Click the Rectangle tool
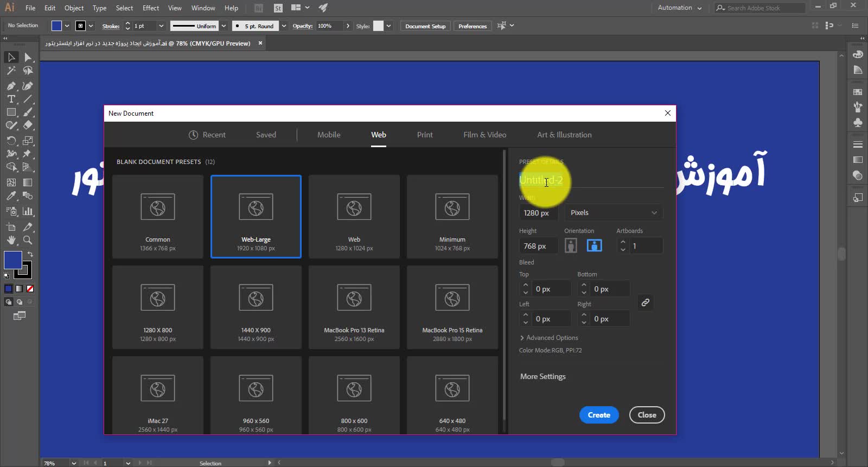 (x=11, y=112)
